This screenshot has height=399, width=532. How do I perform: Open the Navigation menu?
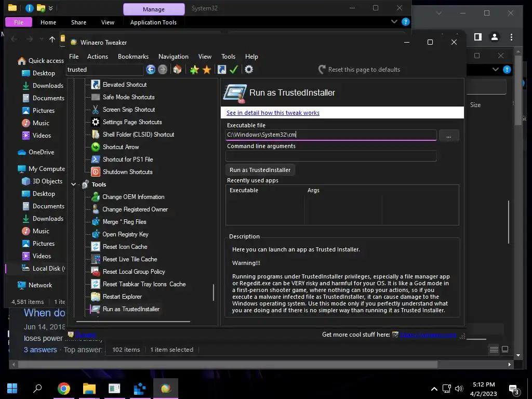[174, 57]
